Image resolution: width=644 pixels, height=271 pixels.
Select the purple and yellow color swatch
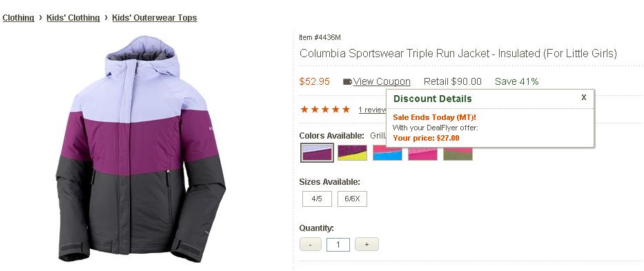tap(353, 153)
